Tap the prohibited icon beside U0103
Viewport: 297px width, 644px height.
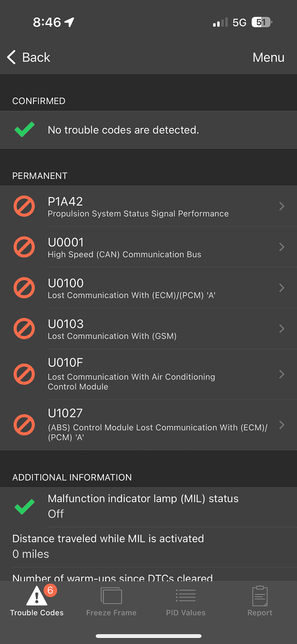tap(24, 328)
